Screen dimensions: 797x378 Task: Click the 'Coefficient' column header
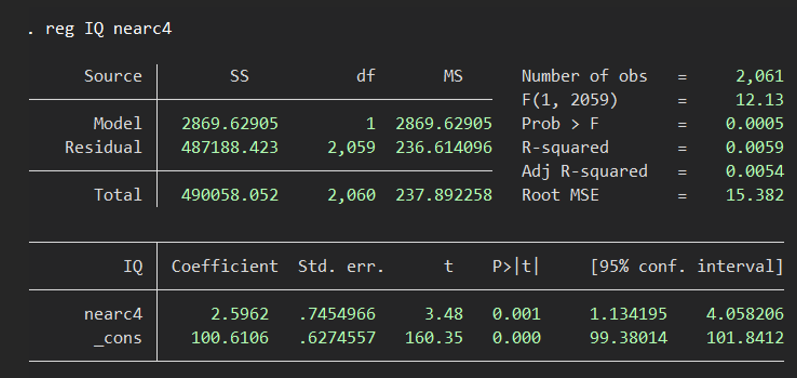pyautogui.click(x=225, y=266)
